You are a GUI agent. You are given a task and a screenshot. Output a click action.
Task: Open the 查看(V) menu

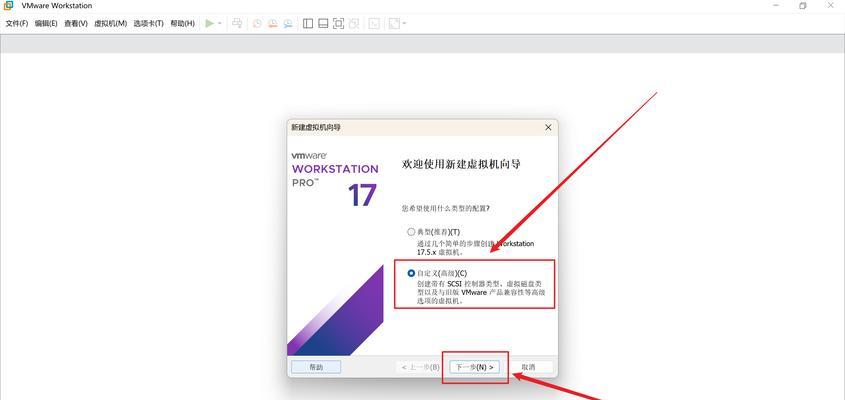(75, 24)
